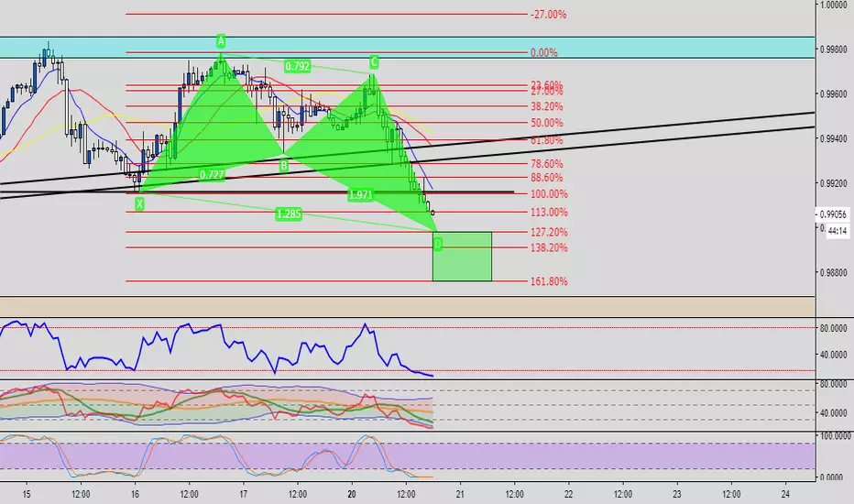Click date 17 on the time axis
Screen dimensions: 854x504
[244, 494]
